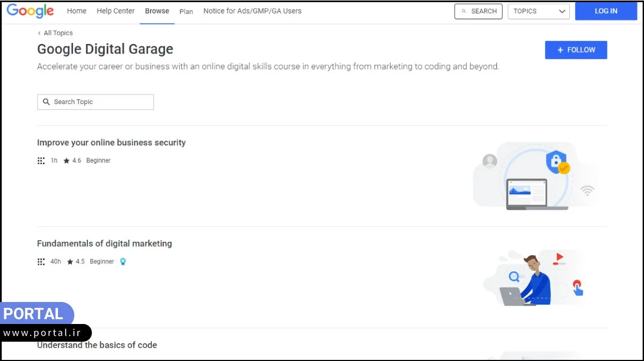Screen dimensions: 644x361
Task: Expand the TOPICS selector chevron
Action: point(562,11)
